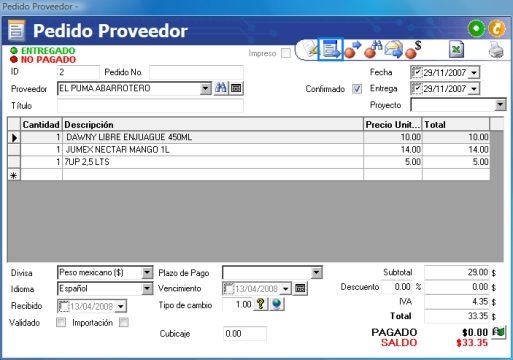Click the globe icon next to Tipo de cambio

(277, 304)
